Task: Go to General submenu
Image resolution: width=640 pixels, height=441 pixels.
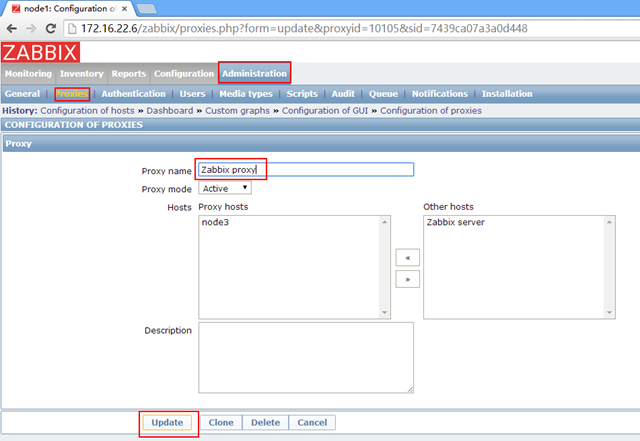Action: point(22,94)
